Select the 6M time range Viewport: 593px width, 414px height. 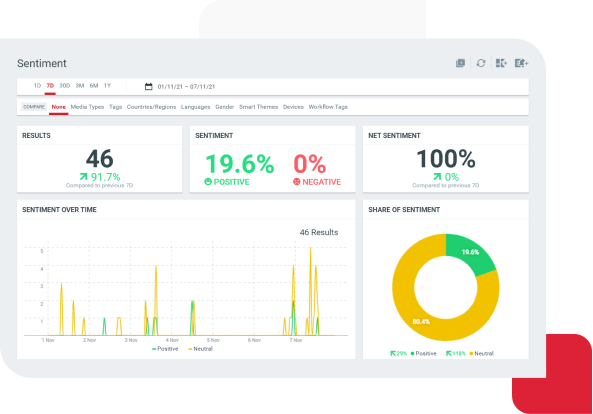94,86
